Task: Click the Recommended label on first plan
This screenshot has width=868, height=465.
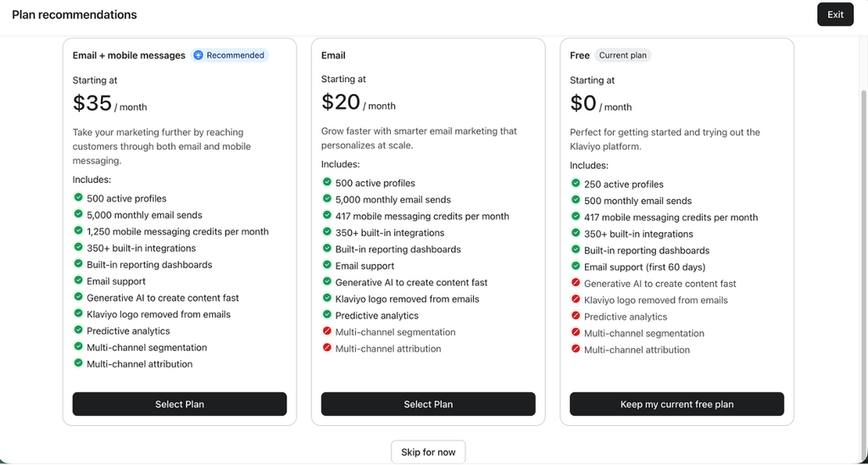Action: [236, 55]
